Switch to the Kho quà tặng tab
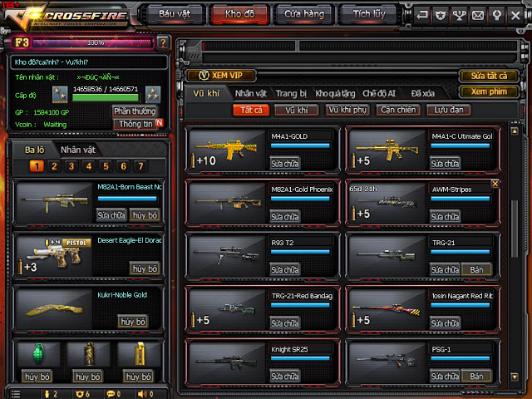The height and width of the screenshot is (399, 532). click(335, 93)
